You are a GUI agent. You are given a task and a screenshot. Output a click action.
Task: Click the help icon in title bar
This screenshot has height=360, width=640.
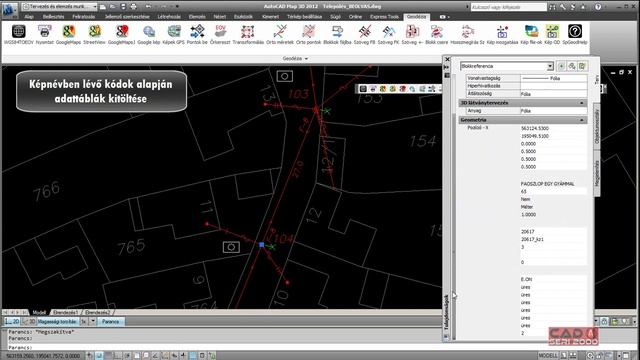tap(598, 7)
